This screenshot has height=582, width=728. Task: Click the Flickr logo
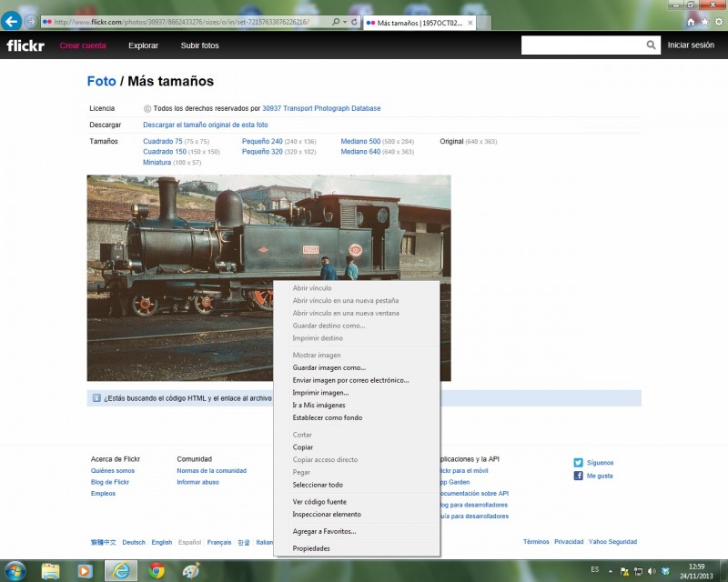tap(25, 45)
